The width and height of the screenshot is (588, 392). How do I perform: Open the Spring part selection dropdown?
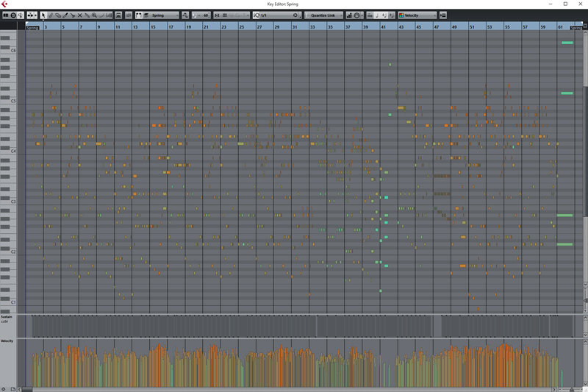pos(165,15)
